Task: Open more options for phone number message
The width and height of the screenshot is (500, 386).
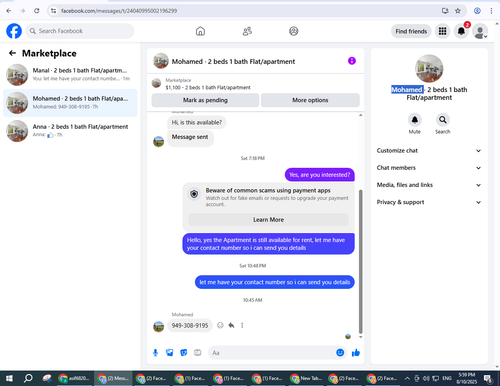Action: (x=242, y=325)
